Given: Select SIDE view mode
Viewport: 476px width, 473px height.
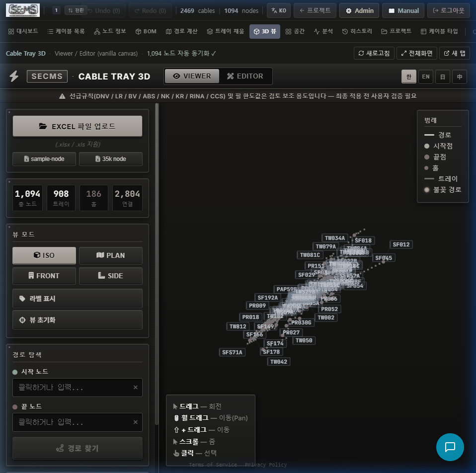Looking at the screenshot, I should (111, 276).
